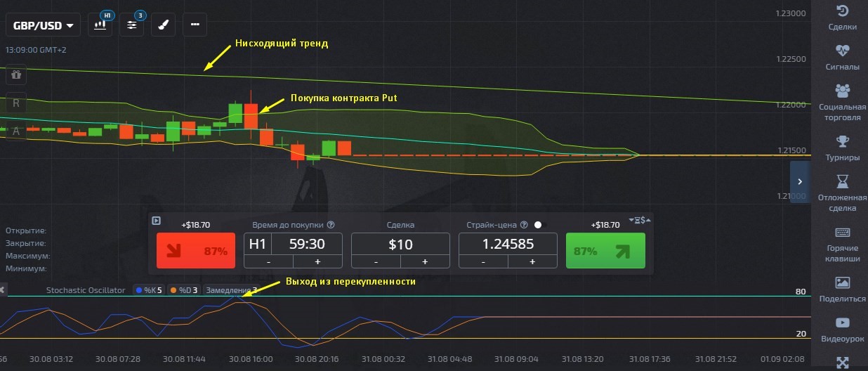Open the indicators settings icon
The height and width of the screenshot is (371, 868).
(131, 25)
